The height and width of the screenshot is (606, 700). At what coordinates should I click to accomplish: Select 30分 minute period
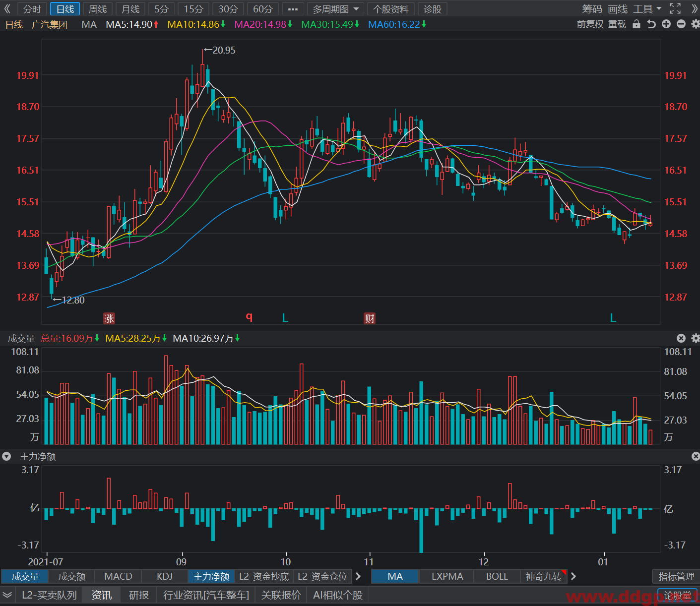coord(228,9)
